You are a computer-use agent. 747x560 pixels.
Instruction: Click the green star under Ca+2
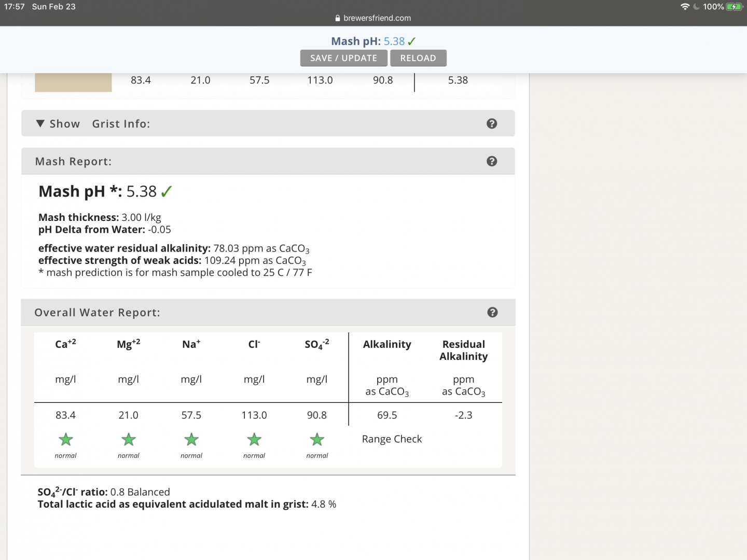tap(66, 440)
